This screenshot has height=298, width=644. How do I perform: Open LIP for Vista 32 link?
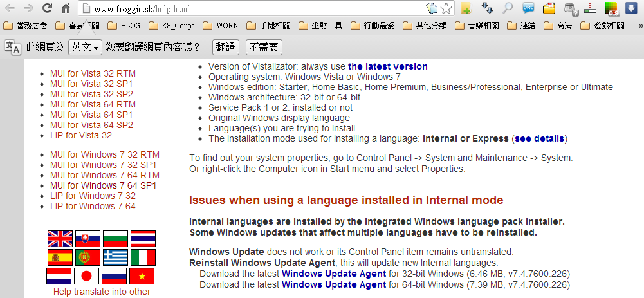point(81,135)
